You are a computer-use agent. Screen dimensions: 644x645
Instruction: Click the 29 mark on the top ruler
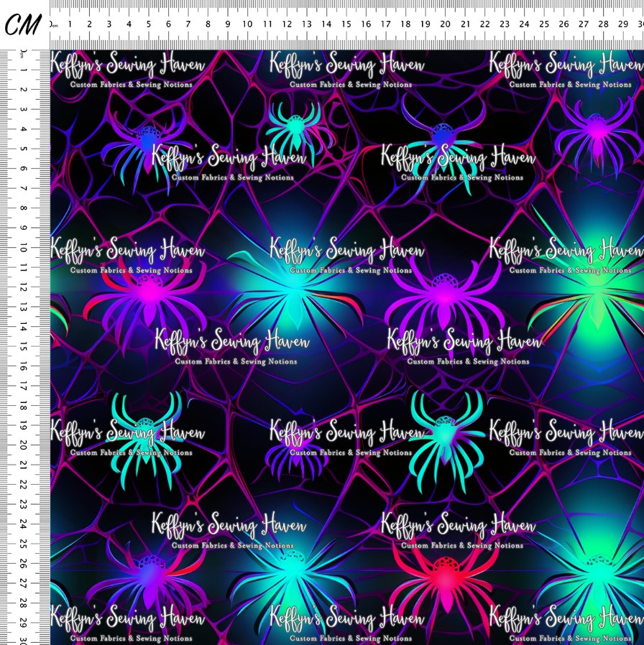click(623, 24)
